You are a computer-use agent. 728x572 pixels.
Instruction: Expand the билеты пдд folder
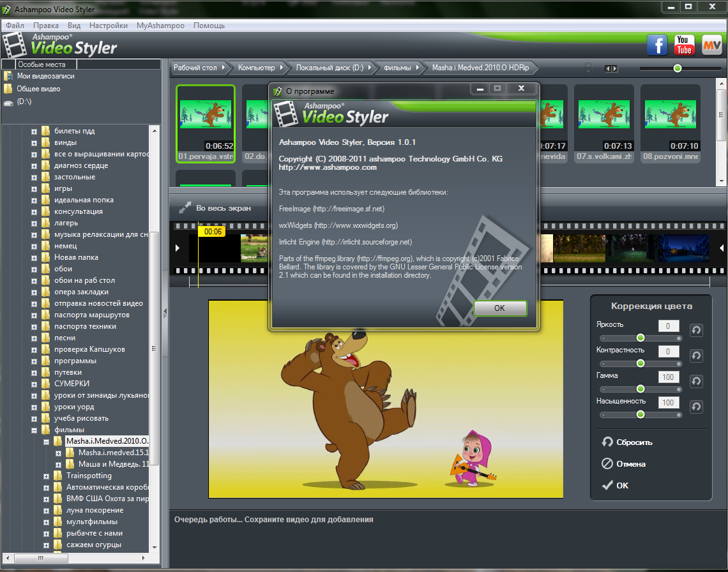(x=34, y=132)
